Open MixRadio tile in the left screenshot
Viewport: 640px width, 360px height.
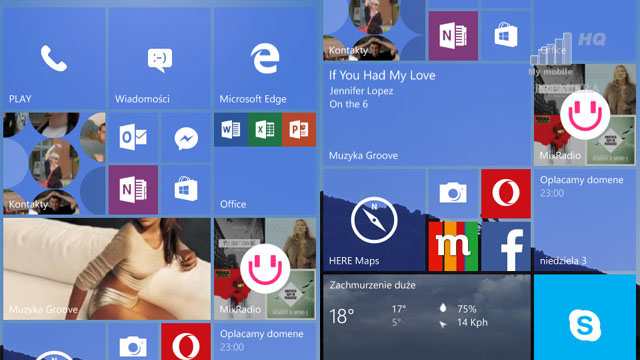pyautogui.click(x=265, y=269)
